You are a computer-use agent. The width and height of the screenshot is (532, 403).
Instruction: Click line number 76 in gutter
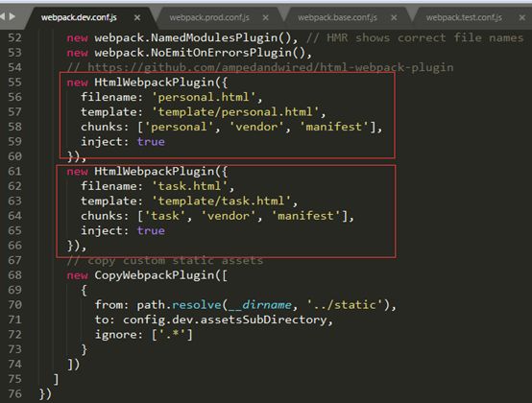14,393
